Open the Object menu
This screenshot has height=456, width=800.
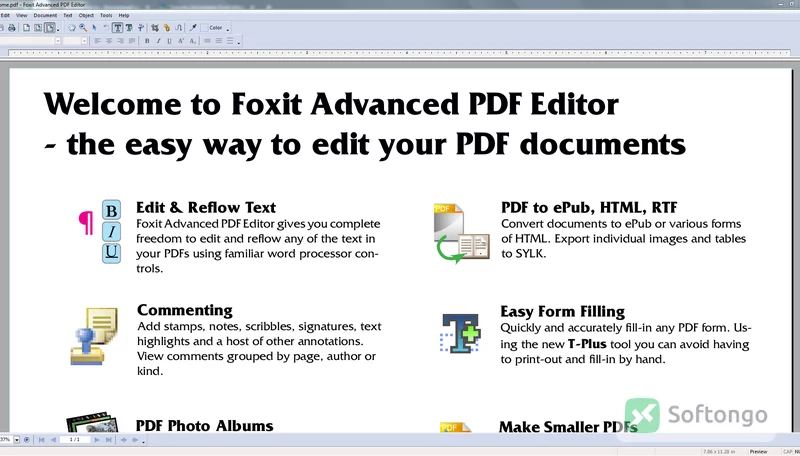pos(86,15)
